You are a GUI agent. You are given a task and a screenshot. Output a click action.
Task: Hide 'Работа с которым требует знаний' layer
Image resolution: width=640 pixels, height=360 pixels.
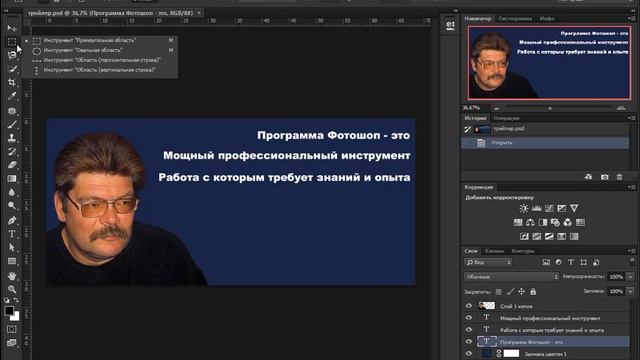pos(469,329)
